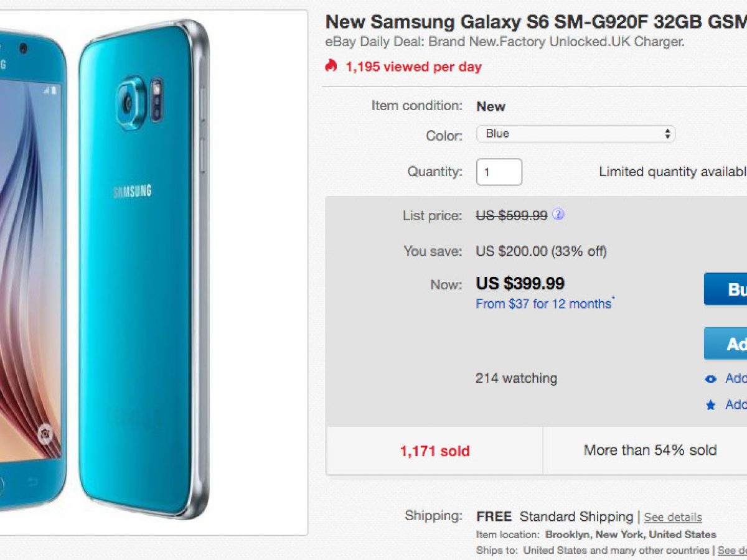Screen dimensions: 747x560
Task: Click the Samsung logo on the phone's back
Action: coord(132,191)
